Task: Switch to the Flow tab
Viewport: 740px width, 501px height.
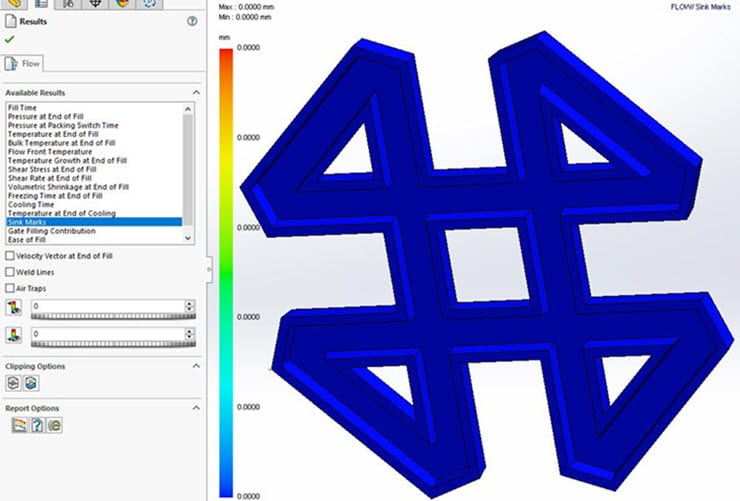Action: click(x=24, y=64)
